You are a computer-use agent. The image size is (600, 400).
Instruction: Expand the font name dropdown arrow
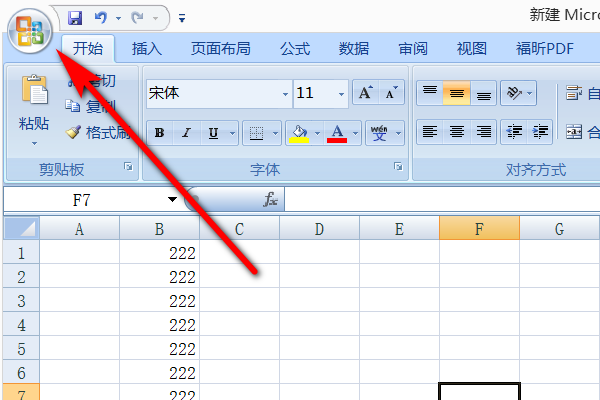tap(285, 94)
